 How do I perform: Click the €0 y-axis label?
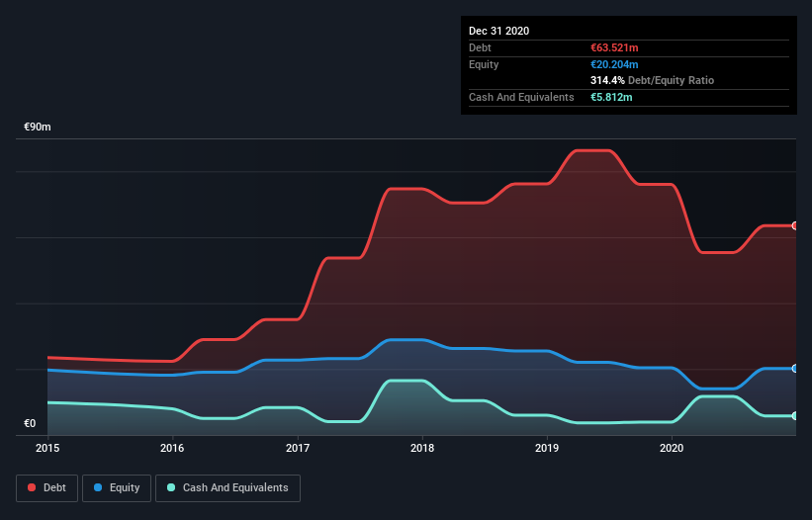(30, 423)
